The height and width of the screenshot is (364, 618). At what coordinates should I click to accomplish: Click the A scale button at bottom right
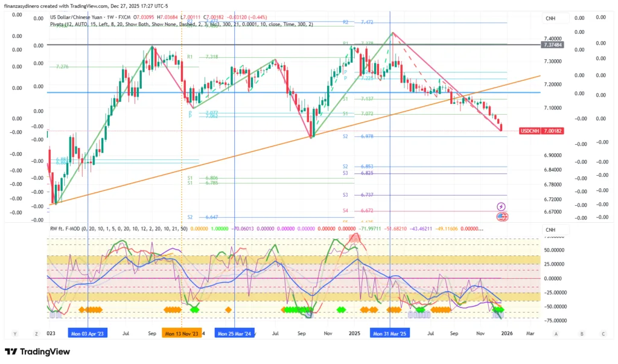[x=556, y=333]
